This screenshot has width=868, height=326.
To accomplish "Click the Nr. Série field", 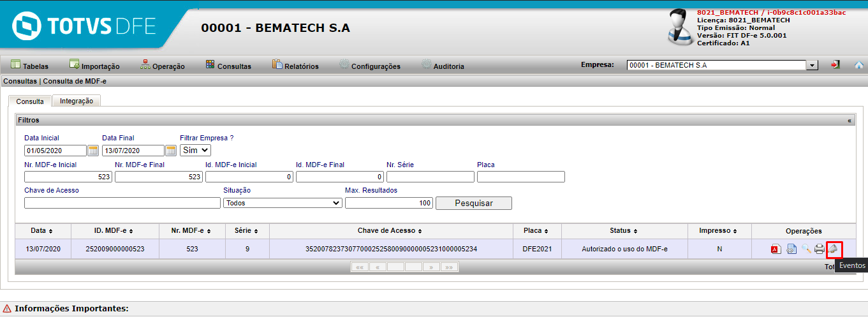I will tap(430, 177).
